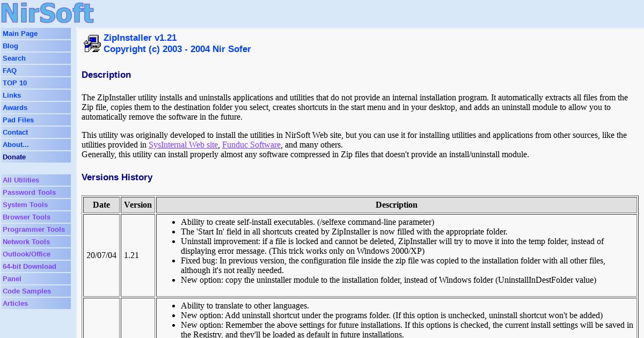Open the Search page
The image size is (644, 338).
(36, 58)
